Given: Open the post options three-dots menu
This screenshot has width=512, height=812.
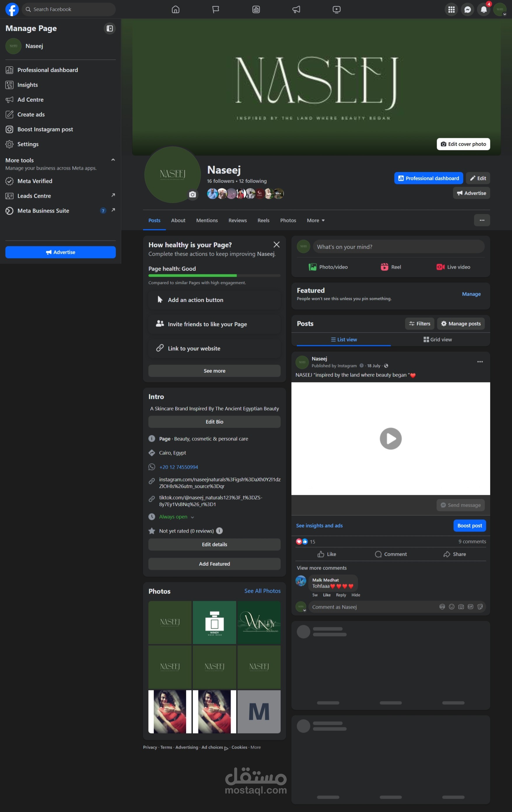Looking at the screenshot, I should pyautogui.click(x=480, y=361).
